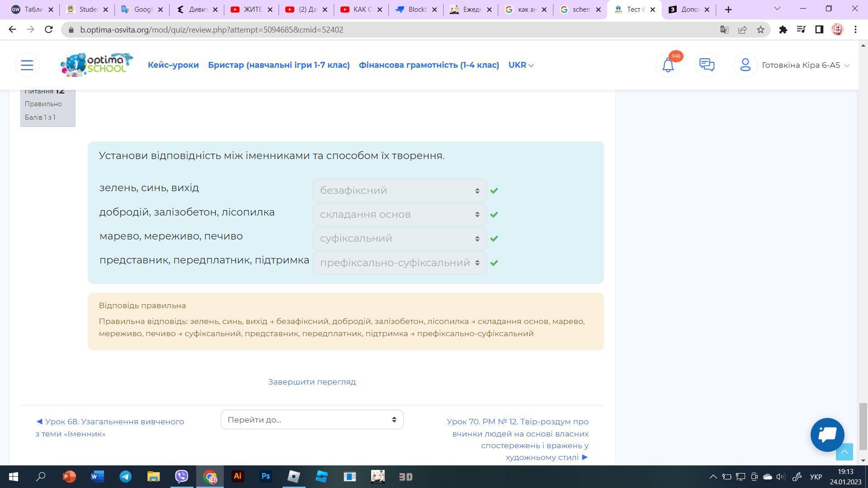
Task: Open browser extensions puzzle icon
Action: (783, 30)
